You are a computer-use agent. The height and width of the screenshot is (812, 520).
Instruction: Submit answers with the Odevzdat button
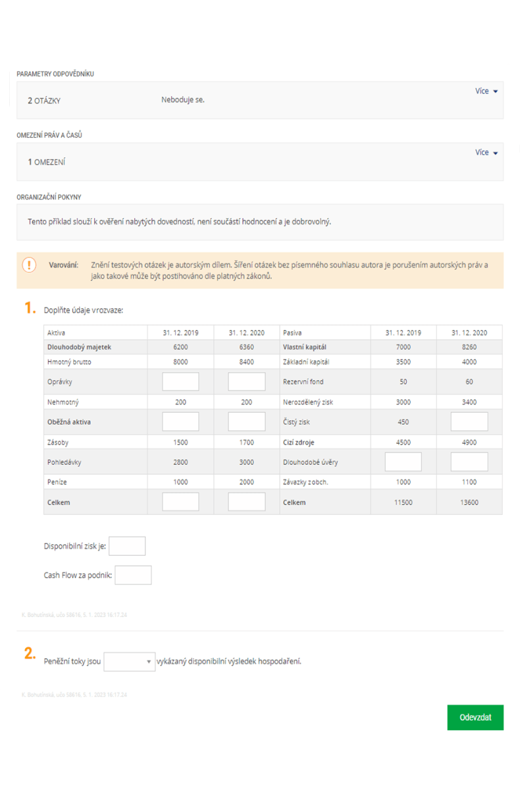pyautogui.click(x=475, y=717)
